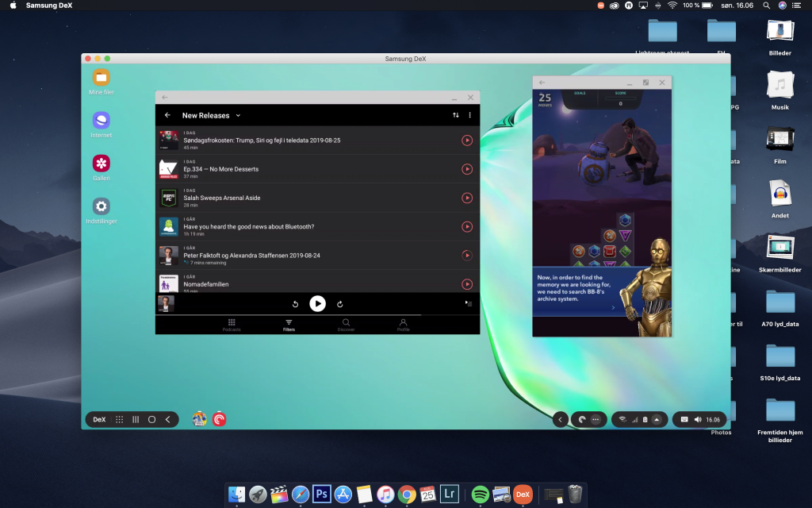Viewport: 812px width, 508px height.
Task: Select Salah Sweeps Arsenal Aside title
Action: (222, 198)
